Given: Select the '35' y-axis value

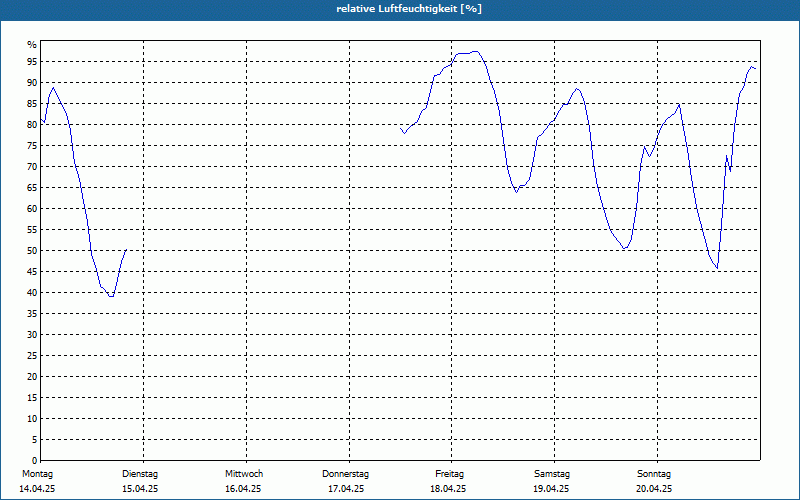Looking at the screenshot, I should click(32, 314).
